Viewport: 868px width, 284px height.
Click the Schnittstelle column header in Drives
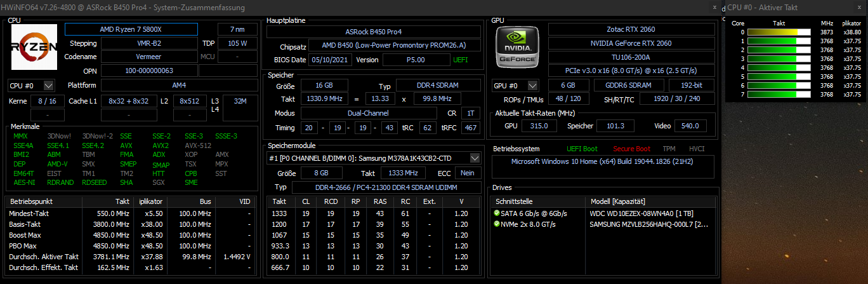[539, 201]
